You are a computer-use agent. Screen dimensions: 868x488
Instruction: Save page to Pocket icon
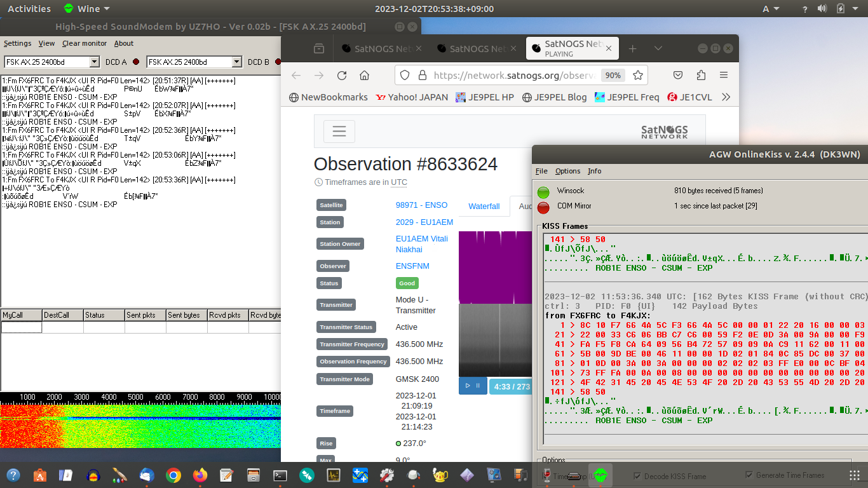pos(678,75)
